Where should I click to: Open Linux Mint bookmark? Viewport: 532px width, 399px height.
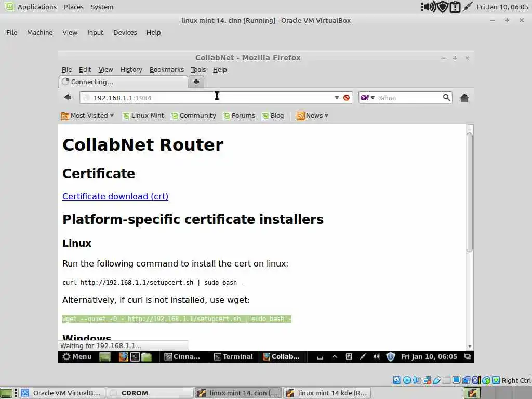click(x=143, y=116)
